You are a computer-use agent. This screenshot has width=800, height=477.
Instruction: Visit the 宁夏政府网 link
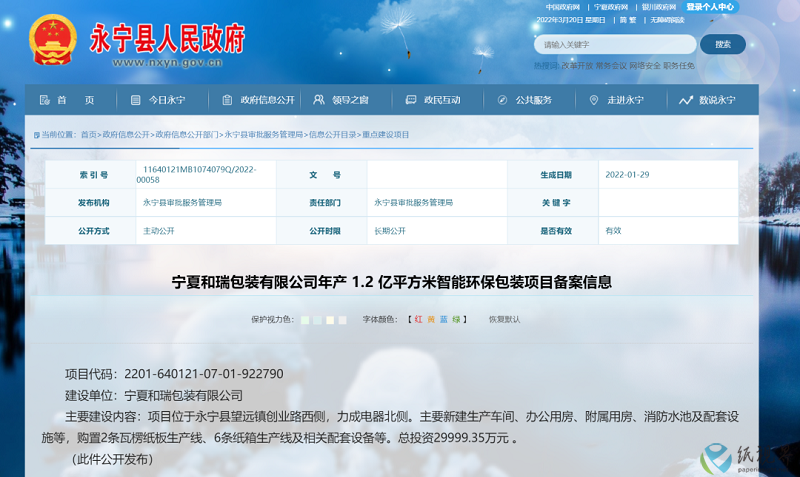pyautogui.click(x=611, y=7)
